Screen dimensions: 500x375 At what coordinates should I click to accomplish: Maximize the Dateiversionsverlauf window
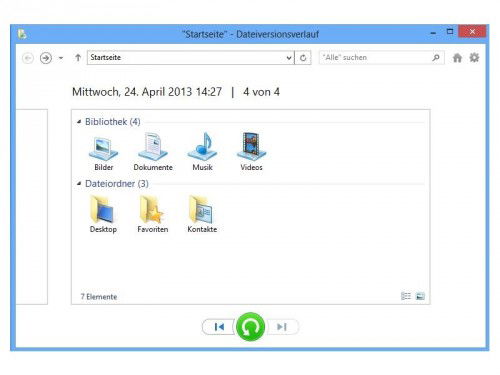click(450, 32)
